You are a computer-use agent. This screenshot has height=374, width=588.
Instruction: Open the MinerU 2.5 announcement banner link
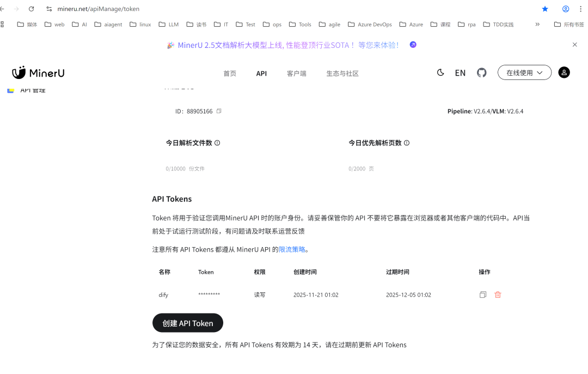point(288,45)
